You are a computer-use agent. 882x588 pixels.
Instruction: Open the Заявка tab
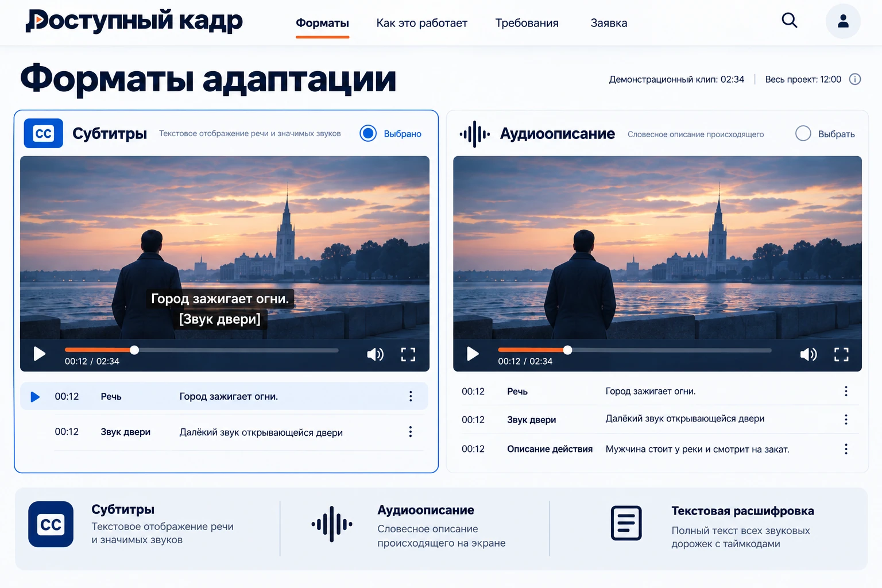pos(609,23)
